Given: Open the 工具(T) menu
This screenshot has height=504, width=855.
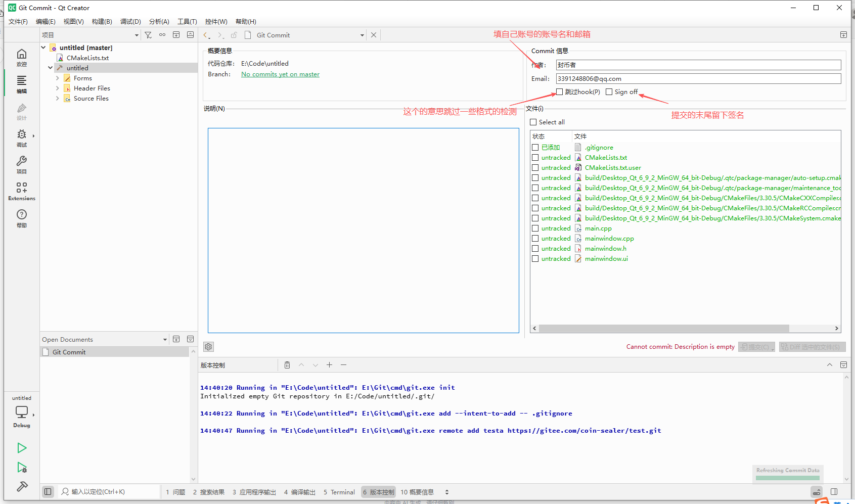Looking at the screenshot, I should (187, 22).
